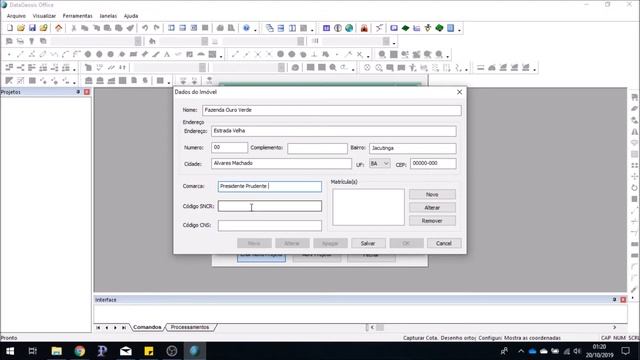The width and height of the screenshot is (640, 360).
Task: Open the Janelas menu
Action: pyautogui.click(x=108, y=16)
